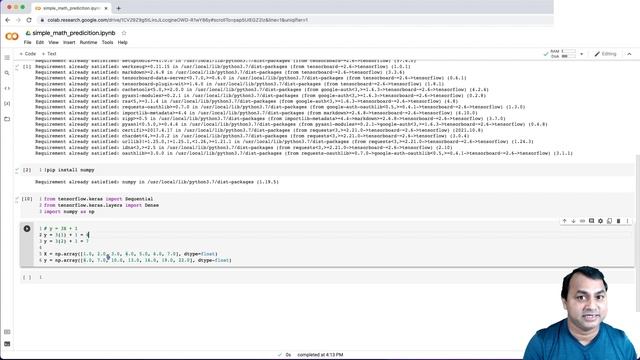Expand the runtime connection dropdown arrow
The image size is (640, 360).
[x=582, y=54]
